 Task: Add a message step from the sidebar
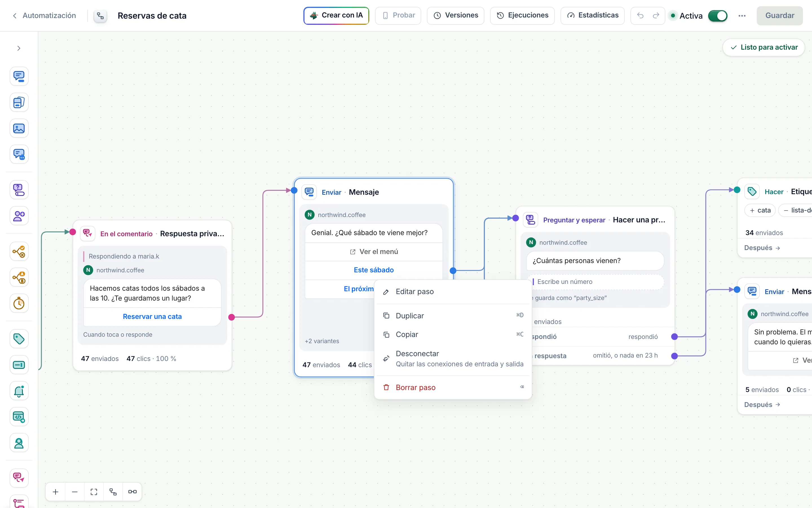[19, 76]
